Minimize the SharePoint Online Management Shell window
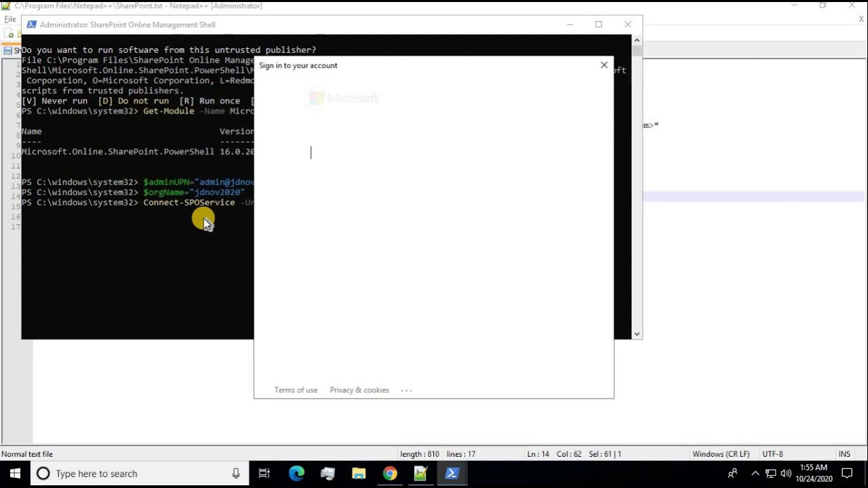Screen dimensions: 868x488 570,24
